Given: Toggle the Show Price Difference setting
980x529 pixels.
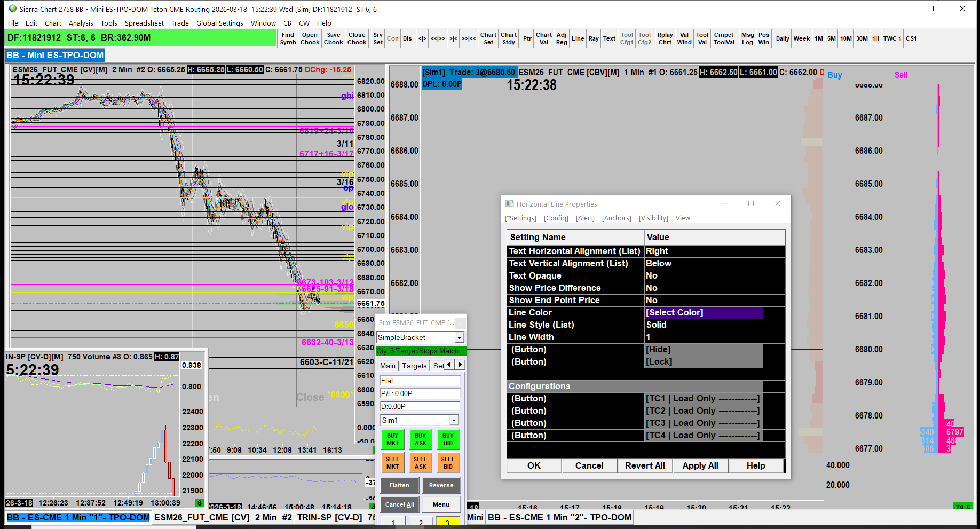Looking at the screenshot, I should click(703, 288).
